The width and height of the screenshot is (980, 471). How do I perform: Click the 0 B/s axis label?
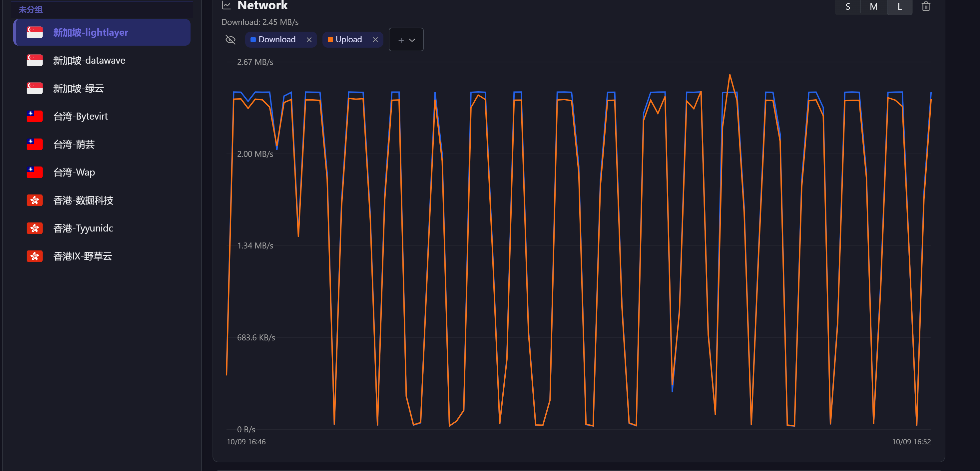pyautogui.click(x=246, y=430)
